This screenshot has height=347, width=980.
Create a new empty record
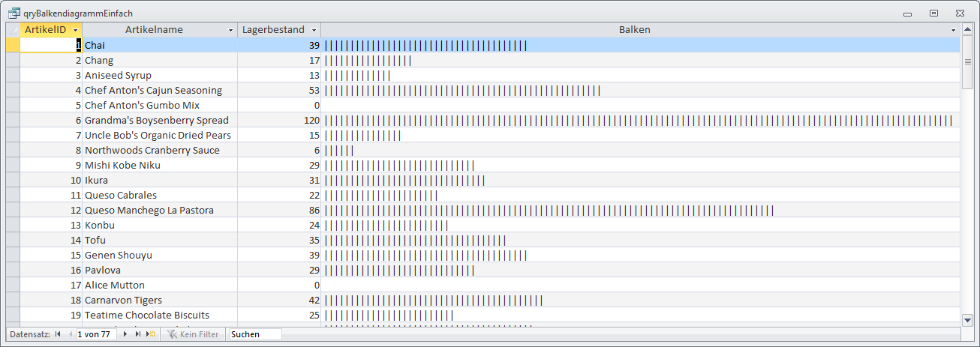point(151,334)
